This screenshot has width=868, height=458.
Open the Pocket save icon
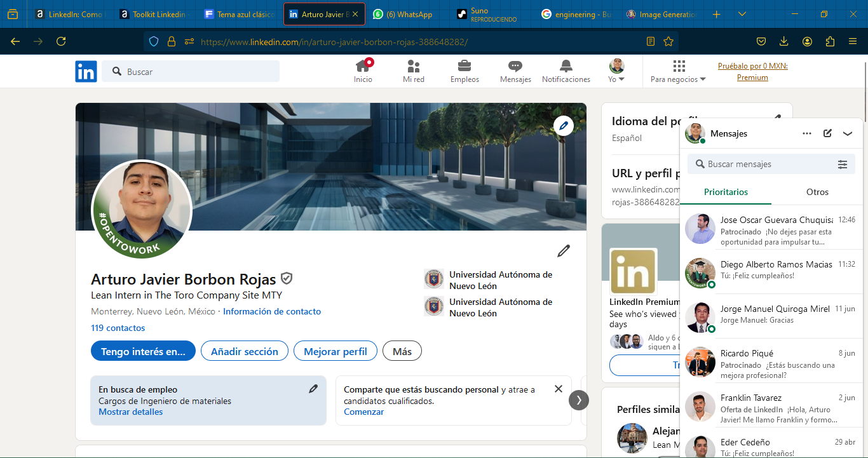point(761,41)
